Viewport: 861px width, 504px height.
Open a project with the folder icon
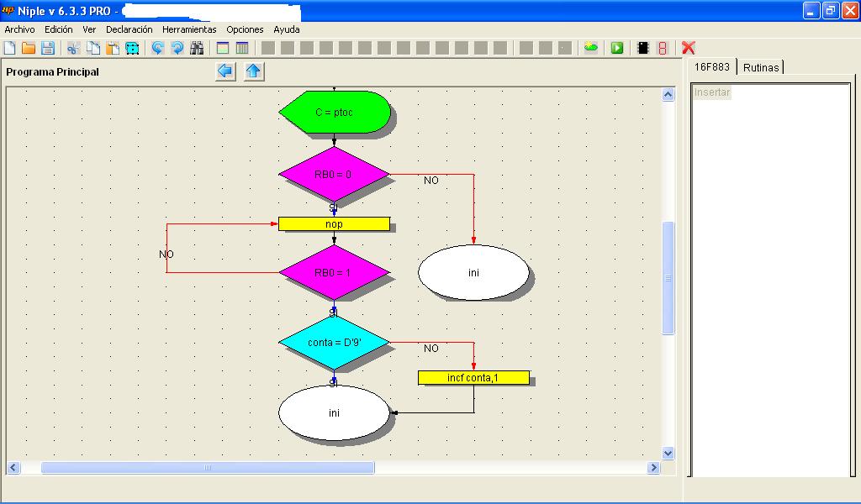pos(29,48)
